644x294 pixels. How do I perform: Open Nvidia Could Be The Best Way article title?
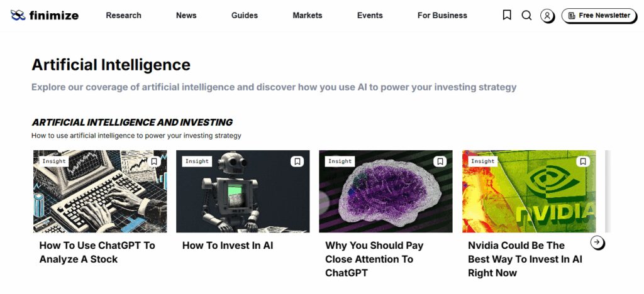525,259
